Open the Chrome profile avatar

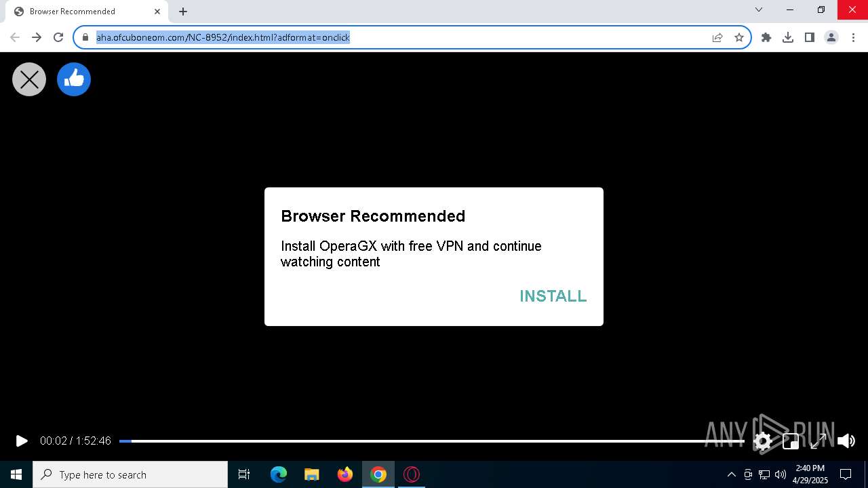pyautogui.click(x=831, y=37)
